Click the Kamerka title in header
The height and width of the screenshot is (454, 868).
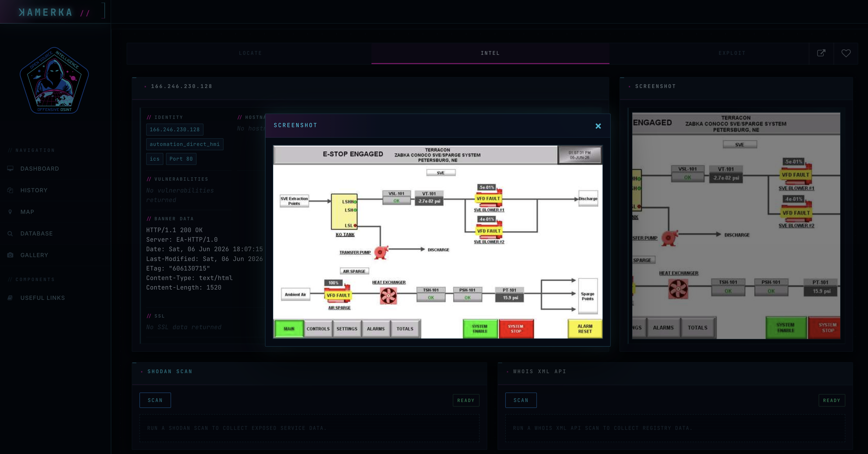[46, 12]
